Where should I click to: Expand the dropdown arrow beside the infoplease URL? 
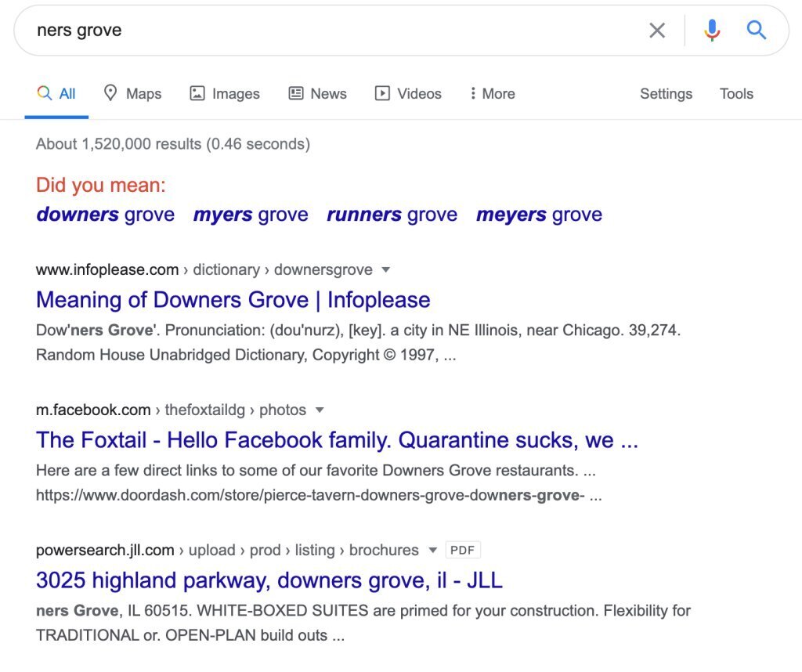(x=385, y=270)
